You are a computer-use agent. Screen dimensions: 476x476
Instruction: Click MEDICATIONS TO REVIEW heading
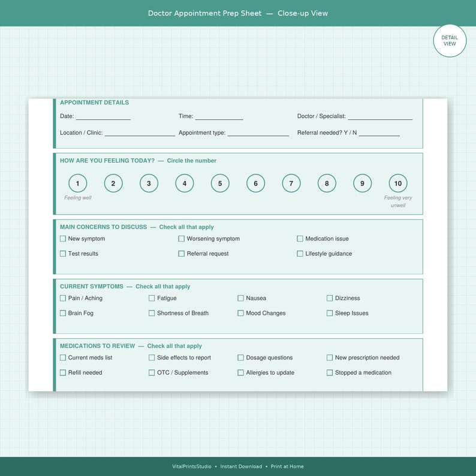click(x=98, y=346)
